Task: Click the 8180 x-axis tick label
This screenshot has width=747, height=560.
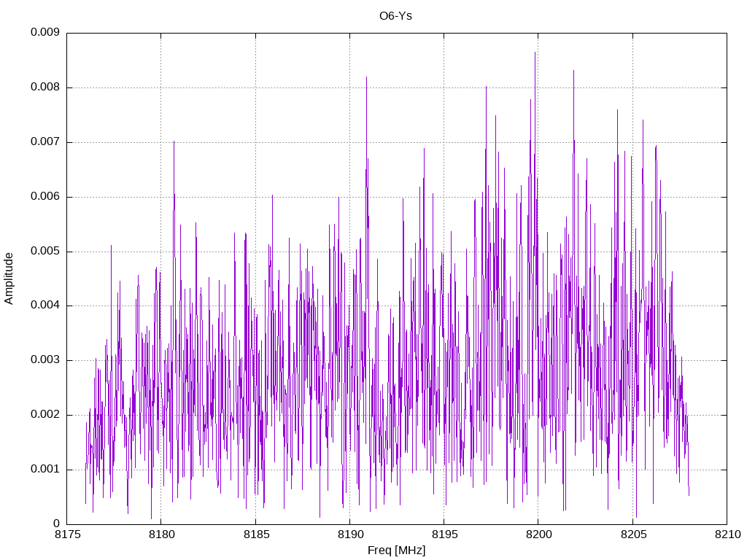Action: [x=162, y=534]
